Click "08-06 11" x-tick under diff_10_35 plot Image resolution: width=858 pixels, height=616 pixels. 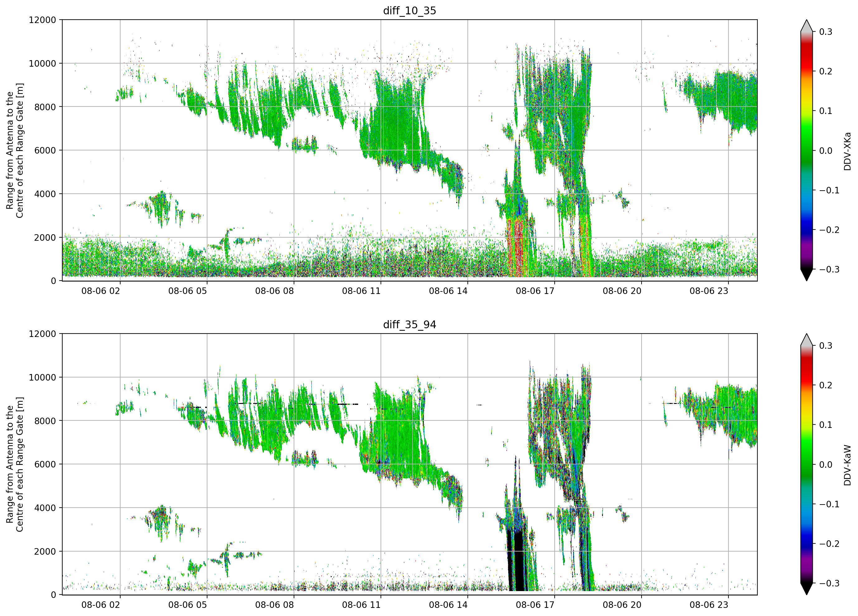(x=361, y=291)
